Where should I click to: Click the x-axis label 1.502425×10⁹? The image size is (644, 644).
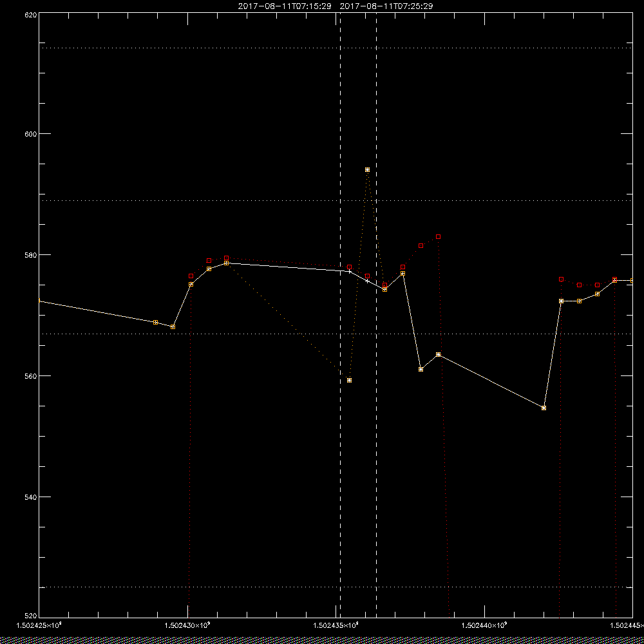pos(39,625)
